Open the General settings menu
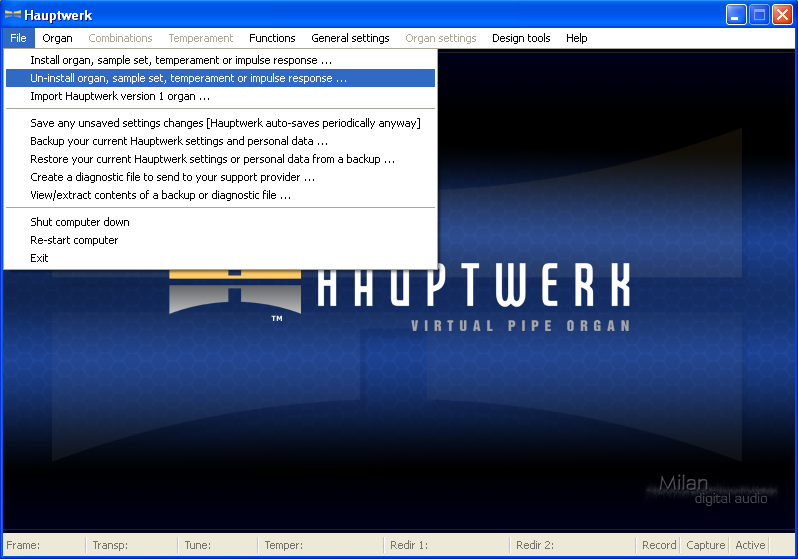Viewport: 798px width, 559px height. point(350,38)
